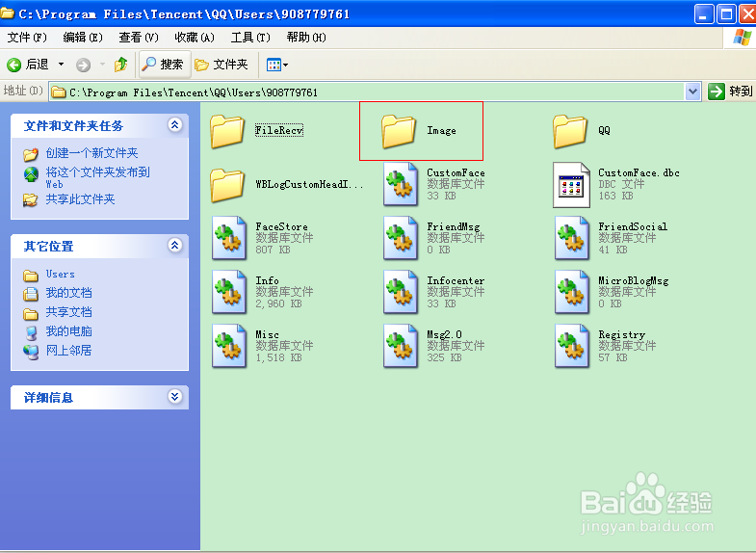Click the 转到 Go button
This screenshot has height=553, width=756.
pos(730,92)
